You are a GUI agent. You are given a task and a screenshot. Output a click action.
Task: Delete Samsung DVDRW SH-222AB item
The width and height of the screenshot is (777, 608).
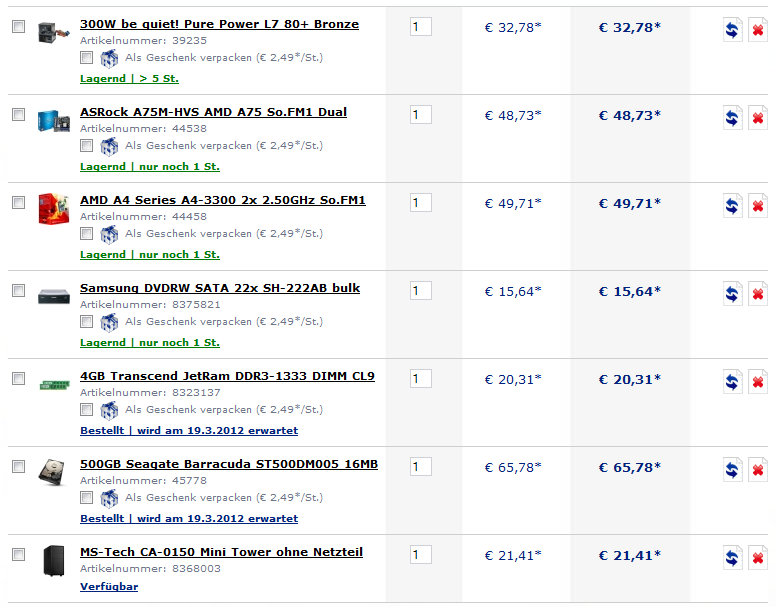(758, 294)
